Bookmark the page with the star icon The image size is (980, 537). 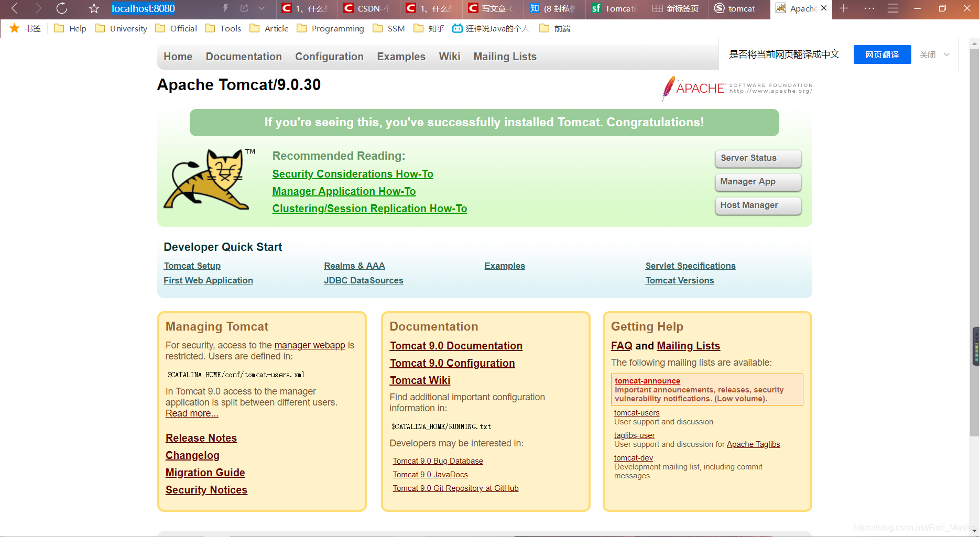click(x=94, y=8)
